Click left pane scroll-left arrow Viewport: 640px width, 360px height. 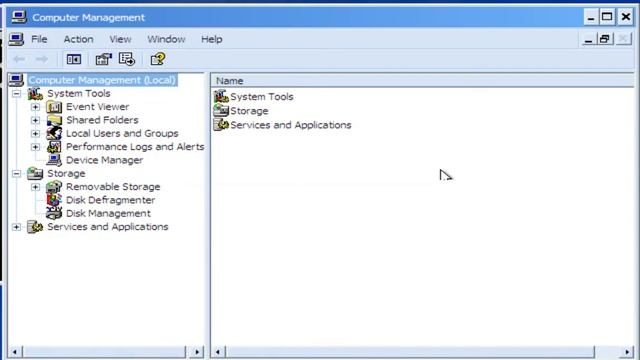tap(15, 352)
